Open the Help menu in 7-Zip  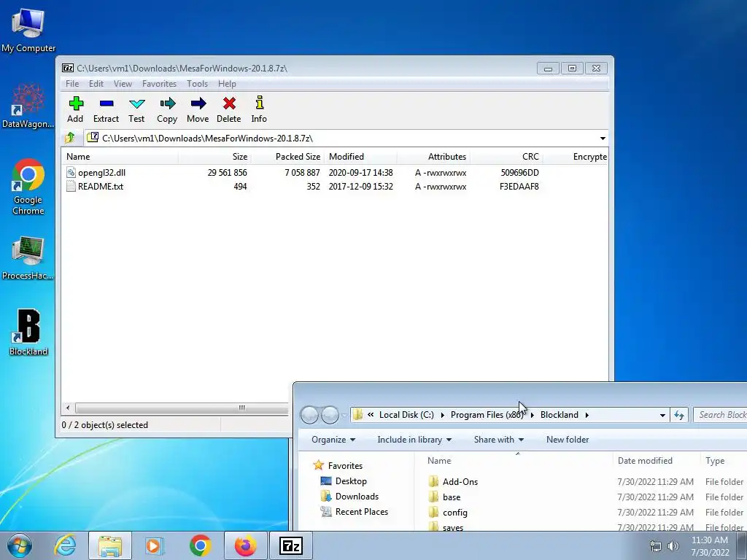[228, 84]
